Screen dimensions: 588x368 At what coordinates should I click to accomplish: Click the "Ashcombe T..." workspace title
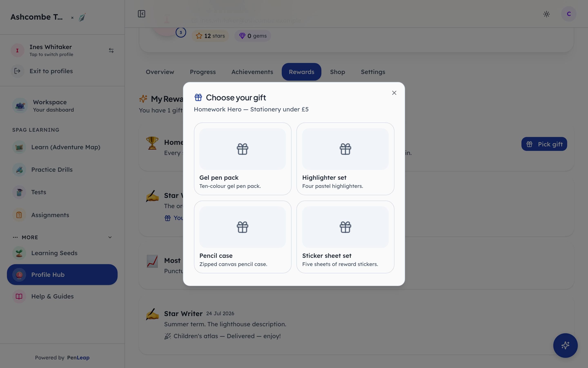pos(37,17)
